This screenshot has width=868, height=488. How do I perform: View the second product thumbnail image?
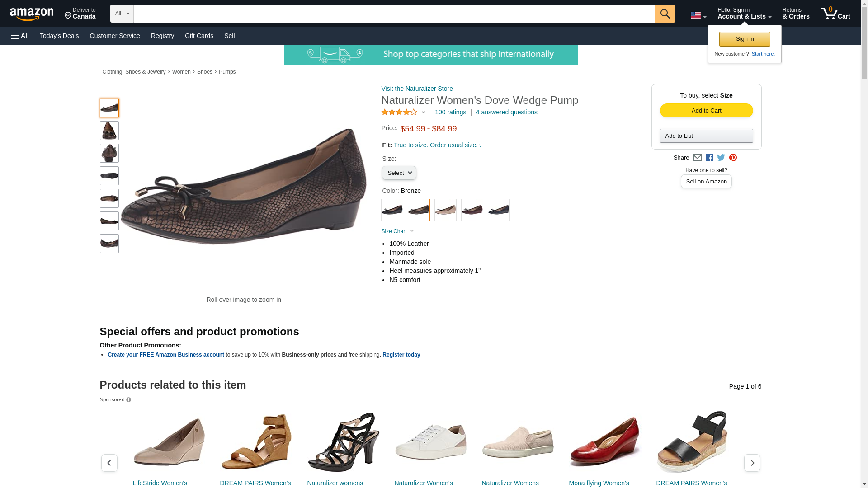coord(109,131)
